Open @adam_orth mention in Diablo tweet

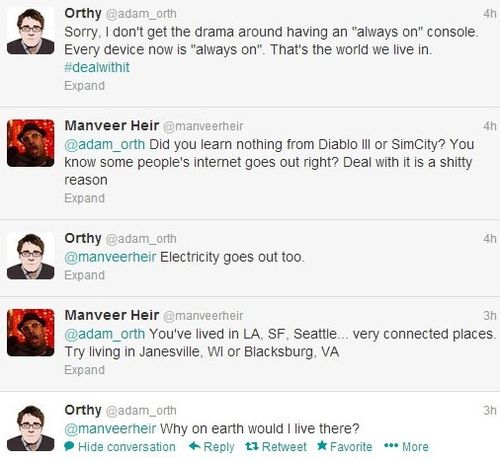coord(105,145)
